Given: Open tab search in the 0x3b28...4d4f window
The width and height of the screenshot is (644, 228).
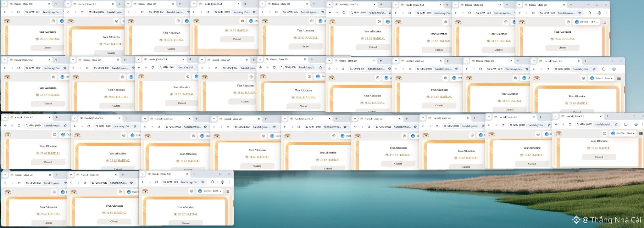Looking at the screenshot, I should pos(519,5).
